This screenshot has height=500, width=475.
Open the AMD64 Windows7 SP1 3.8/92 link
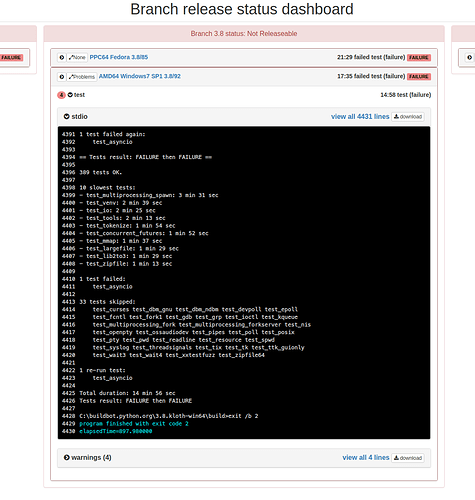[140, 76]
